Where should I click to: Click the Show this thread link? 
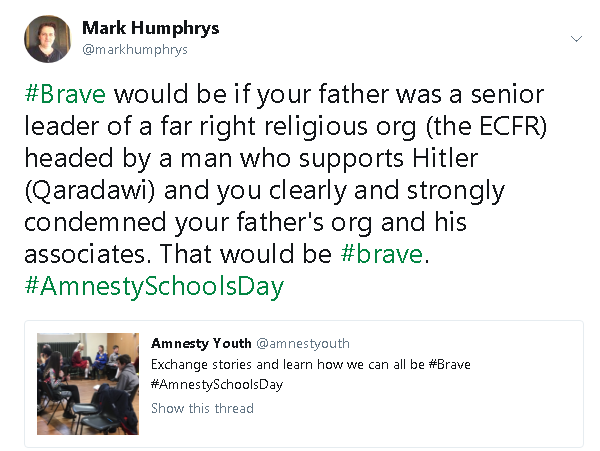202,408
